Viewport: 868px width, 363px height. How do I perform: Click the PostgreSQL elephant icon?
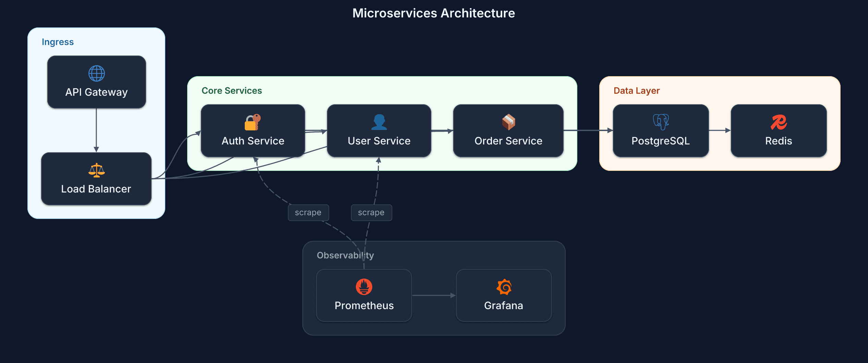(660, 121)
